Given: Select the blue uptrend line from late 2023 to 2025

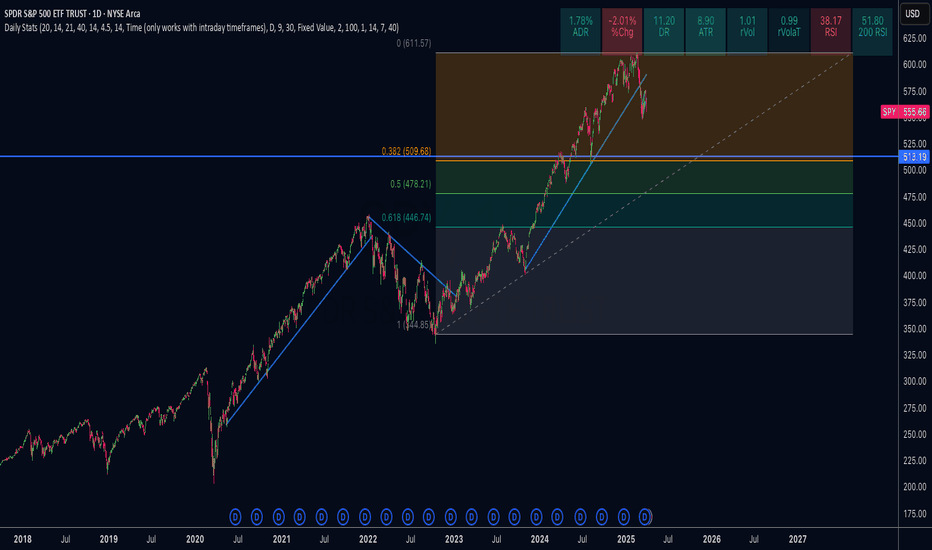Looking at the screenshot, I should pyautogui.click(x=586, y=173).
